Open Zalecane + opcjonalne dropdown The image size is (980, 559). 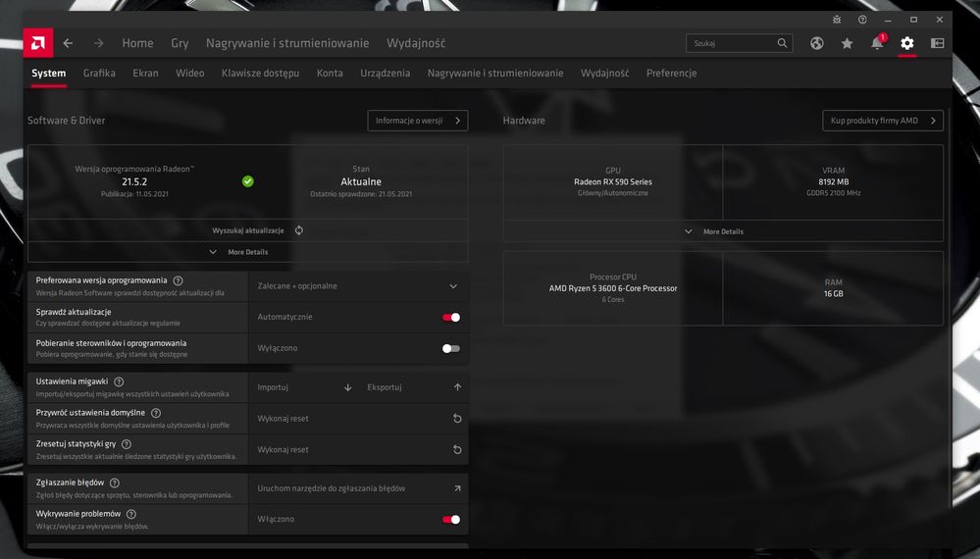pyautogui.click(x=358, y=286)
